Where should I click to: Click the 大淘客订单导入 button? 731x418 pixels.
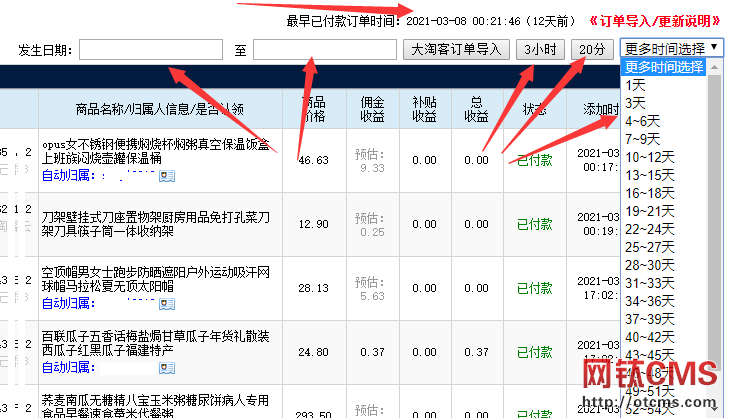coord(456,49)
